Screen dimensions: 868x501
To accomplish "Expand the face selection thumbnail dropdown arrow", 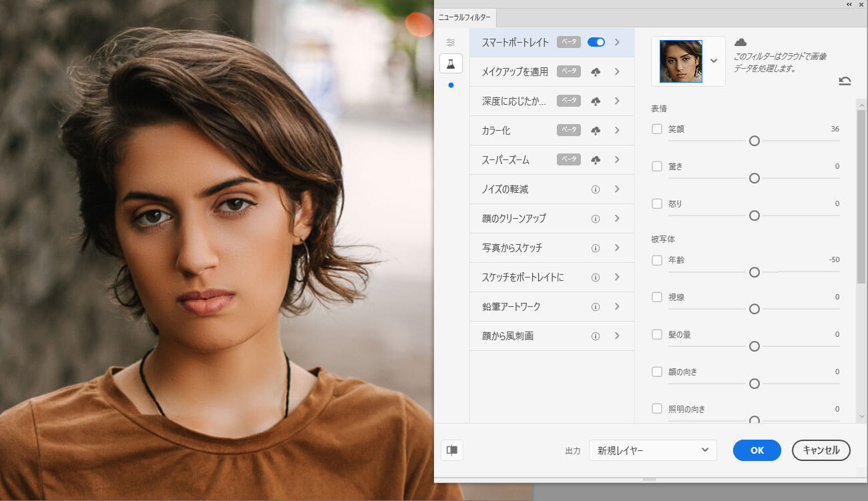I will tap(714, 61).
